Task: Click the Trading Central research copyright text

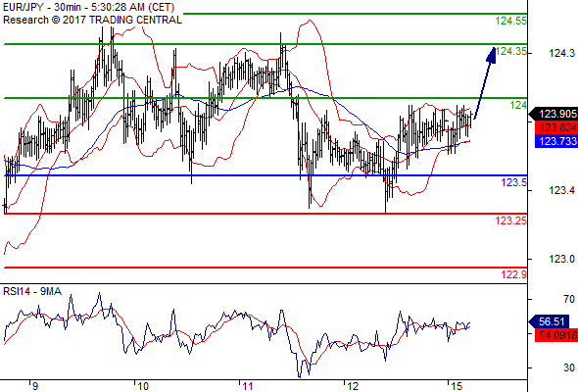Action: point(92,20)
